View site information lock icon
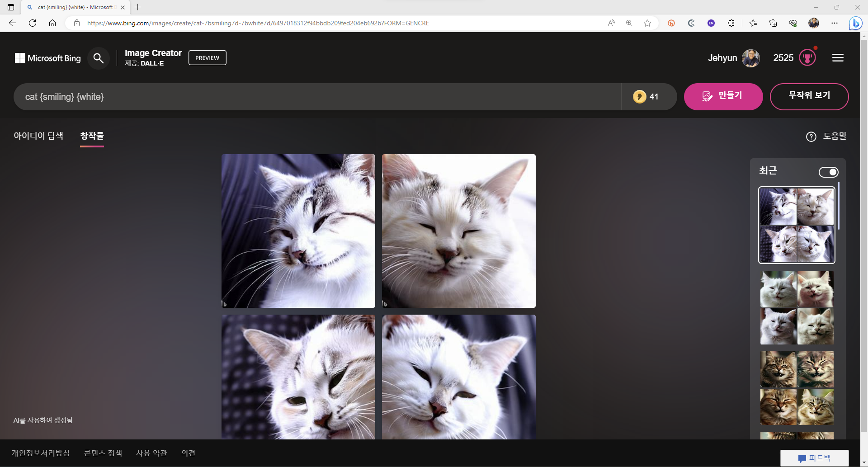Viewport: 868px width, 467px height. [77, 23]
